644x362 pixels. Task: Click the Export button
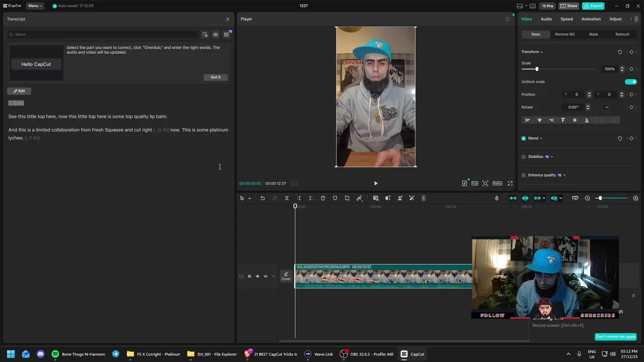point(593,6)
